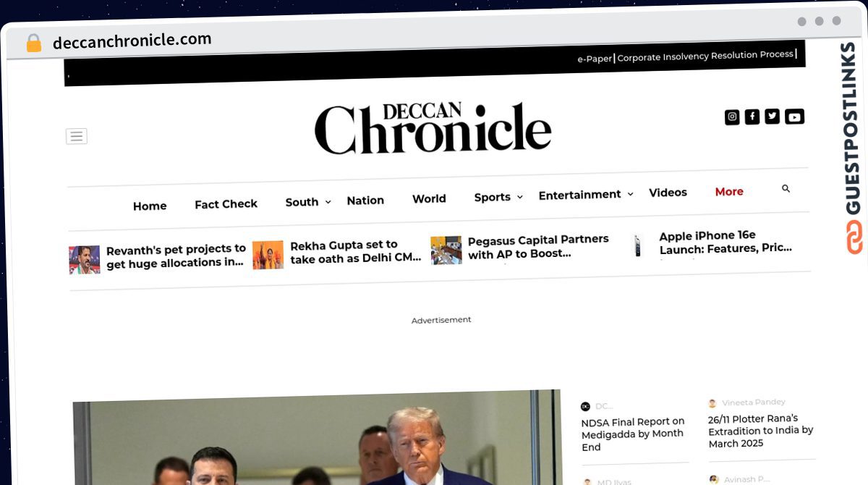Read Pegasus Capital Partners headline
The width and height of the screenshot is (868, 485).
(538, 247)
